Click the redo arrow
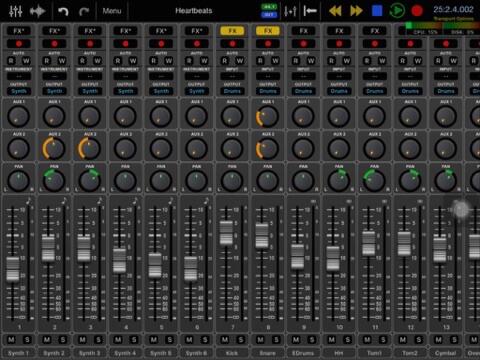Viewport: 480px width, 360px height. [x=84, y=11]
